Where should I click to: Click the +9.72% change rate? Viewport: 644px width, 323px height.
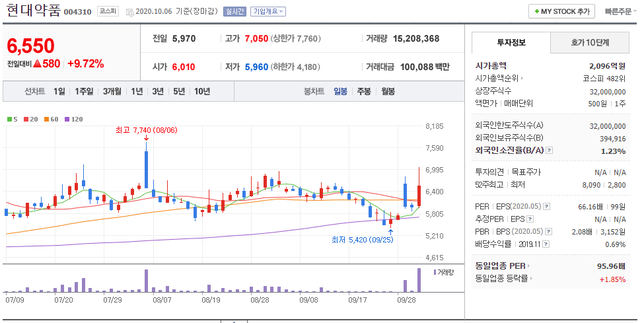pyautogui.click(x=85, y=63)
